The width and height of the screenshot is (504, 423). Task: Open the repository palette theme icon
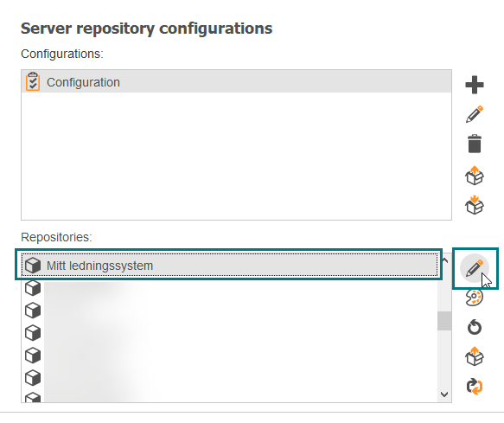click(x=475, y=298)
